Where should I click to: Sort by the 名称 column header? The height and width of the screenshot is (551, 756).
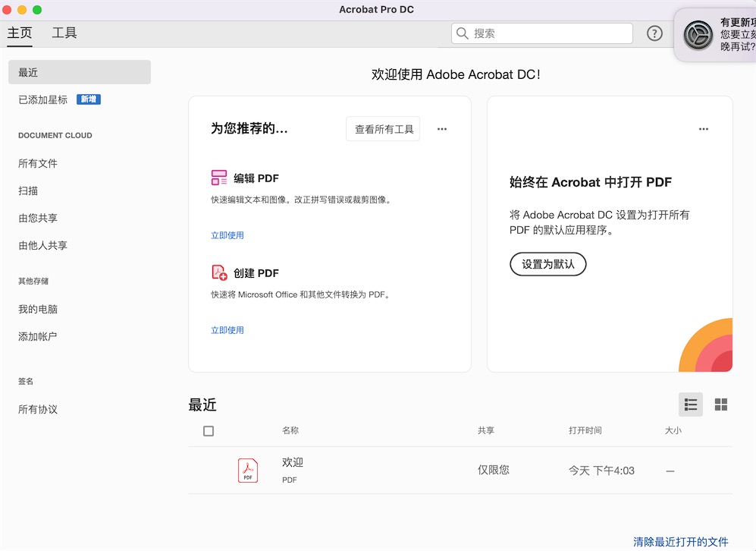[290, 430]
